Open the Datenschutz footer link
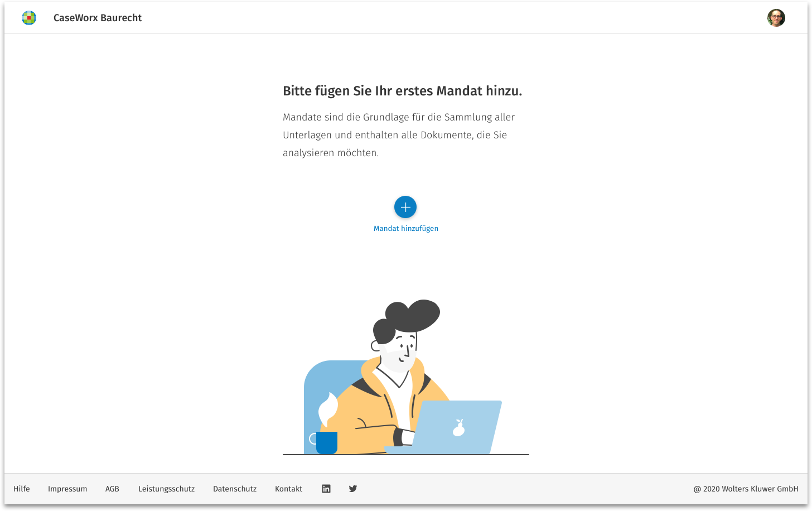Image resolution: width=812 pixels, height=511 pixels. point(235,489)
